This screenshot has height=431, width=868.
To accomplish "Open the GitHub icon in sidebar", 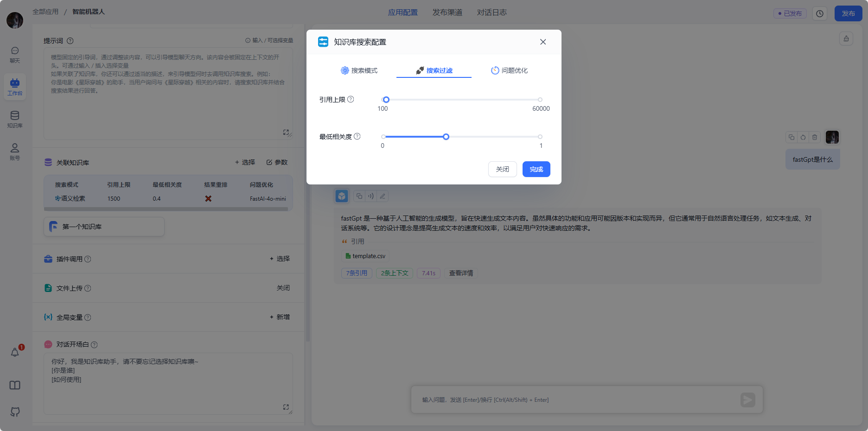I will (15, 412).
